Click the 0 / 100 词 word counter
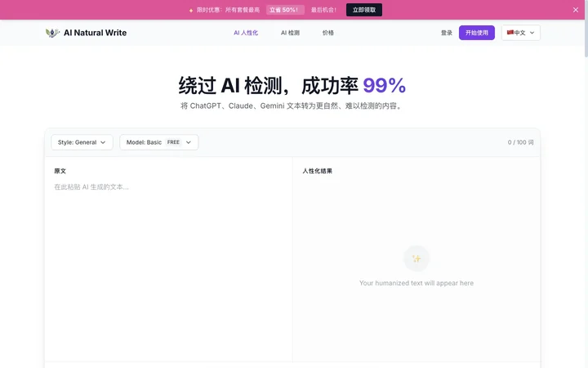This screenshot has width=588, height=368. click(520, 142)
